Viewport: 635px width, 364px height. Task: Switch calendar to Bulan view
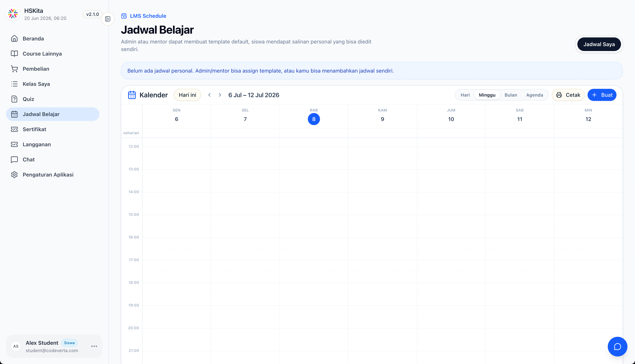pos(510,95)
